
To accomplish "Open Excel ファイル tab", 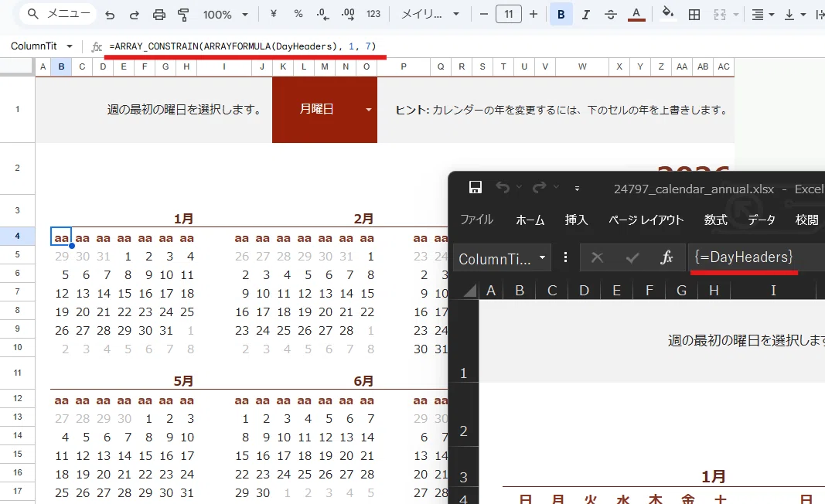I will pos(477,220).
